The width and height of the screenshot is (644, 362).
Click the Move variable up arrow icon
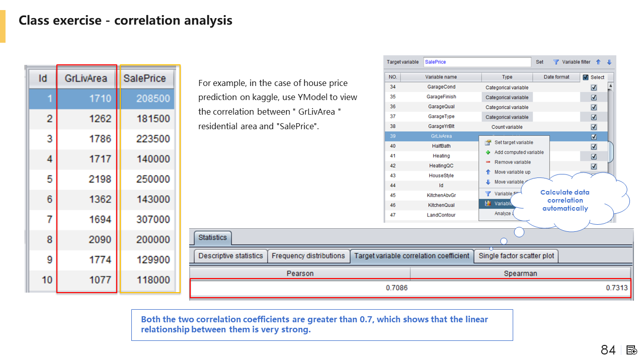(488, 172)
